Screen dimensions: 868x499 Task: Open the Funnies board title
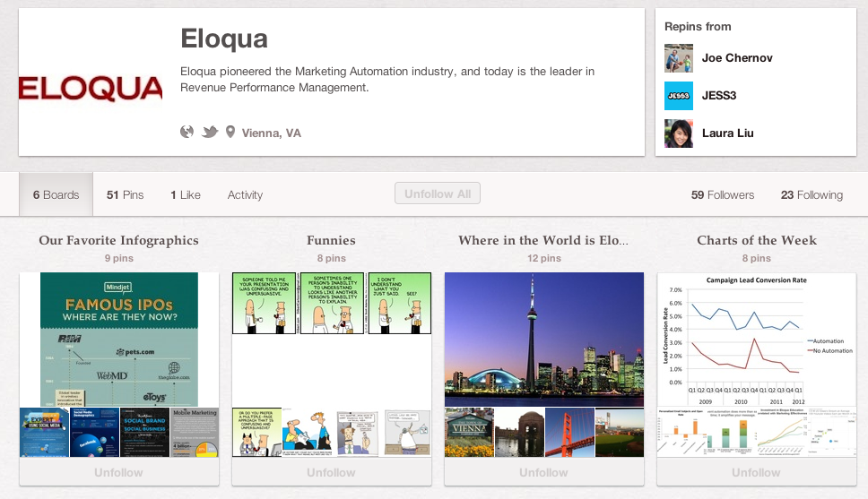[x=331, y=240]
